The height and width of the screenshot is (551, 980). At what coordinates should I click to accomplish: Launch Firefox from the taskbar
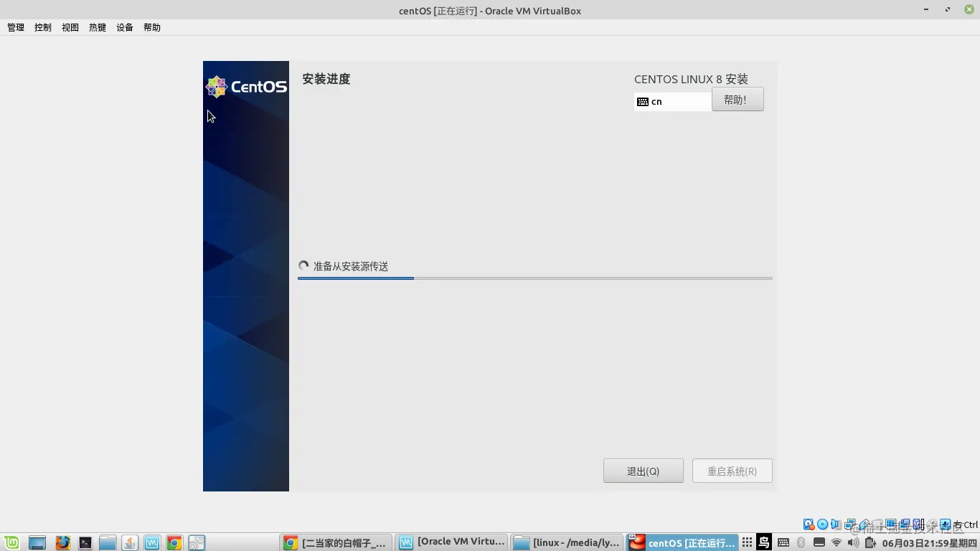pos(63,542)
